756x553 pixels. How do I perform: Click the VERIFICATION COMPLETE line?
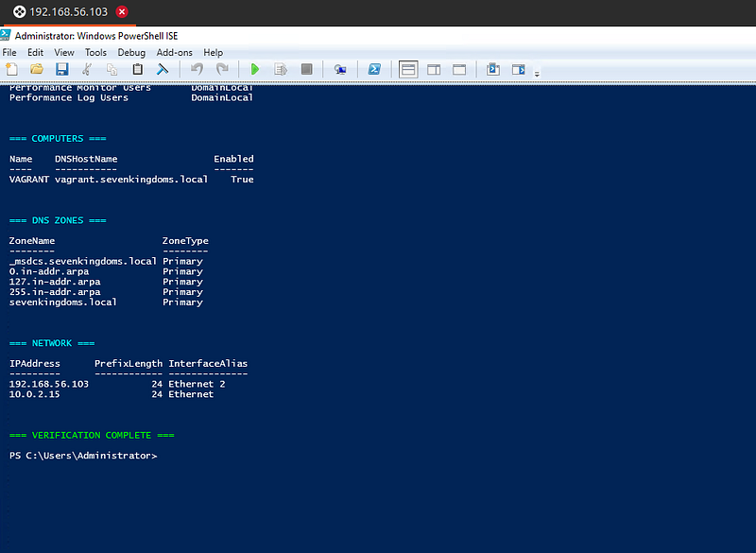(x=92, y=436)
